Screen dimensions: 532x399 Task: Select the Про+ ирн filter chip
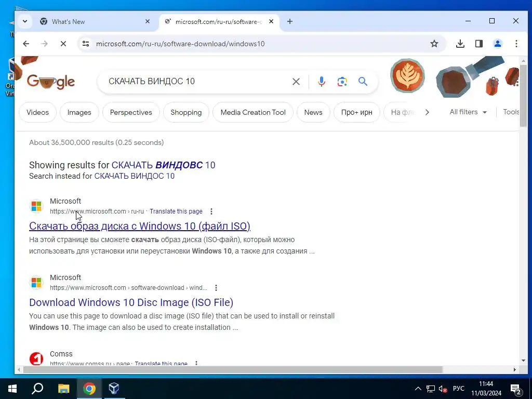point(356,112)
